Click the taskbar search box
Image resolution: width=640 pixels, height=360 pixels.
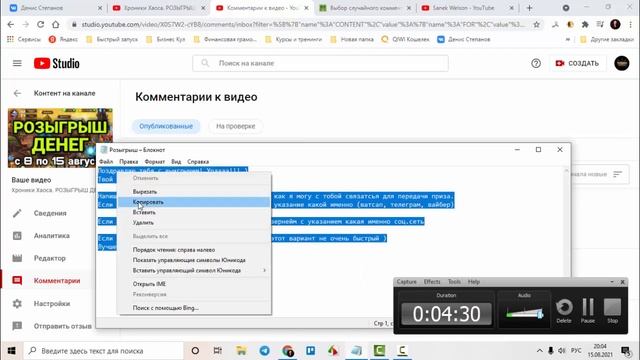[x=103, y=351]
